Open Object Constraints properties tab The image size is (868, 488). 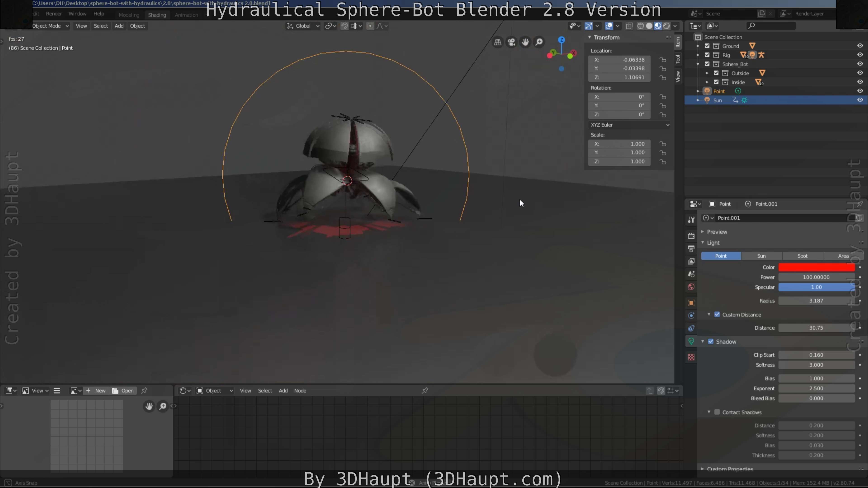pos(691,328)
